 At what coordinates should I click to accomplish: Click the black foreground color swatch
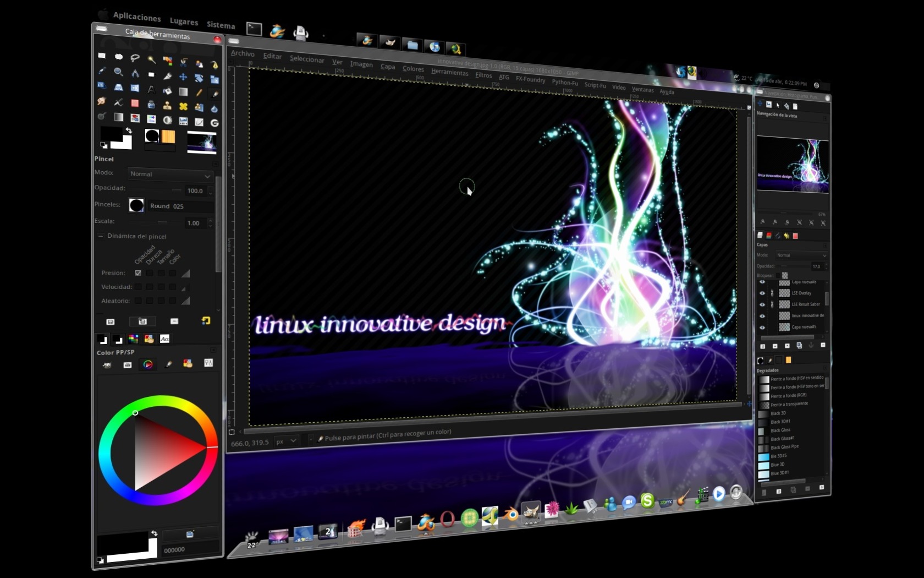click(111, 134)
